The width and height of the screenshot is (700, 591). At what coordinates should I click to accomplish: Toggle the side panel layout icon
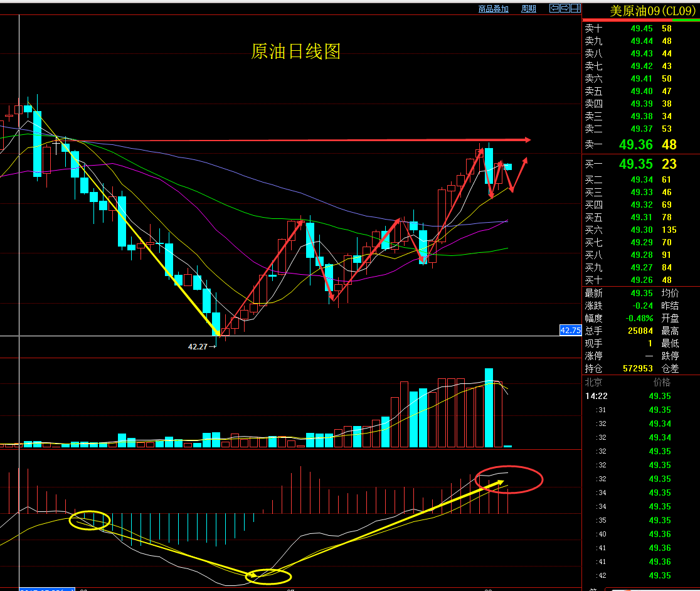click(575, 8)
